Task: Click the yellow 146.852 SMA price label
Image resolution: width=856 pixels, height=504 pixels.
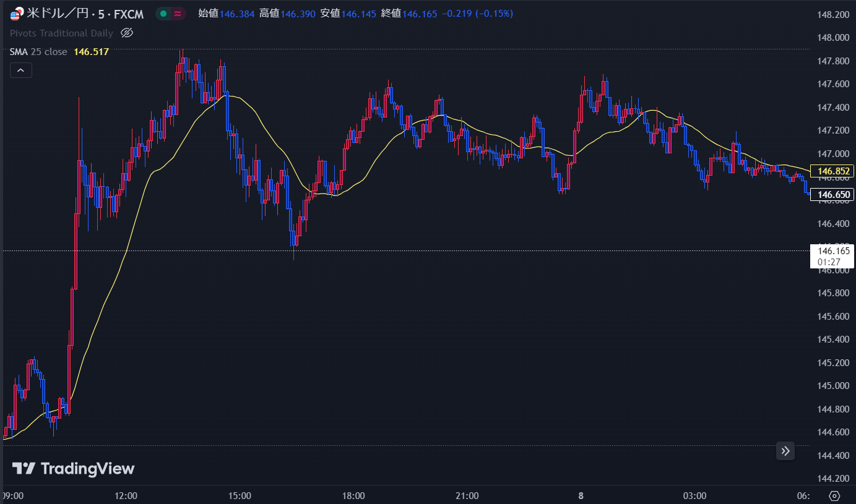Action: [x=832, y=171]
